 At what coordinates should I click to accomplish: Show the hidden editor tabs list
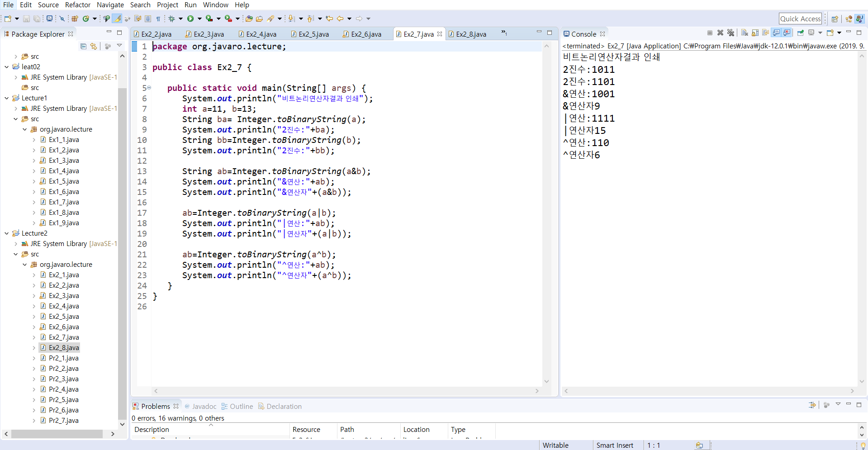pos(504,33)
